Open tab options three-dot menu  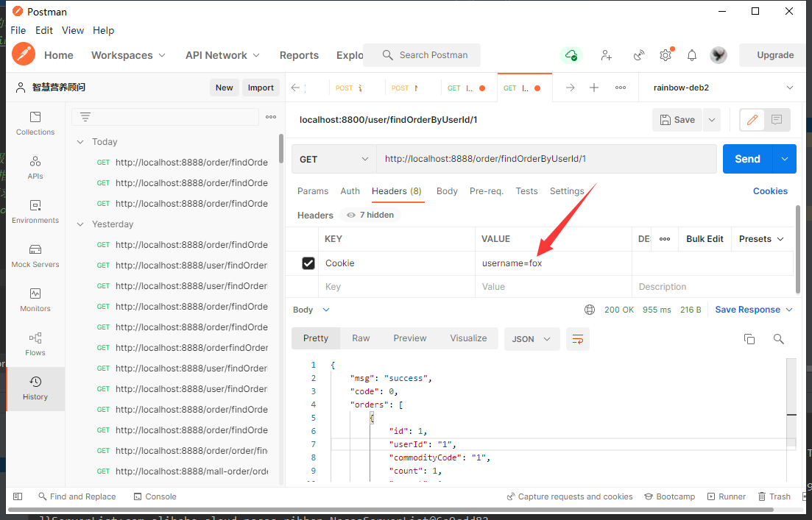(621, 88)
